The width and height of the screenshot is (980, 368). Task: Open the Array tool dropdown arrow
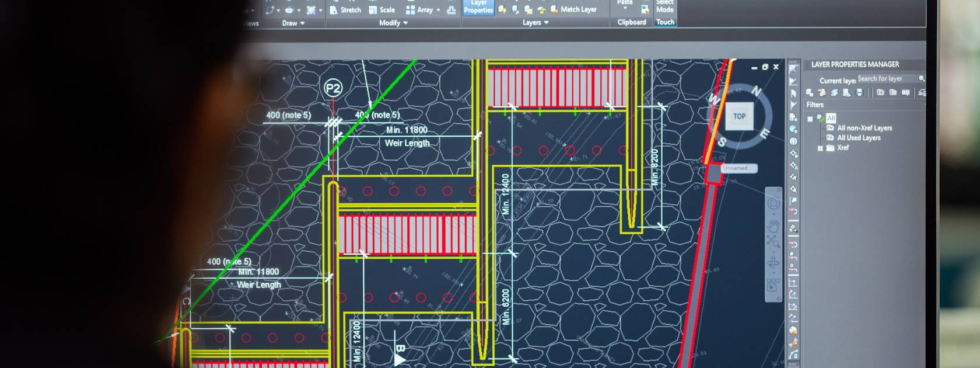pyautogui.click(x=439, y=10)
